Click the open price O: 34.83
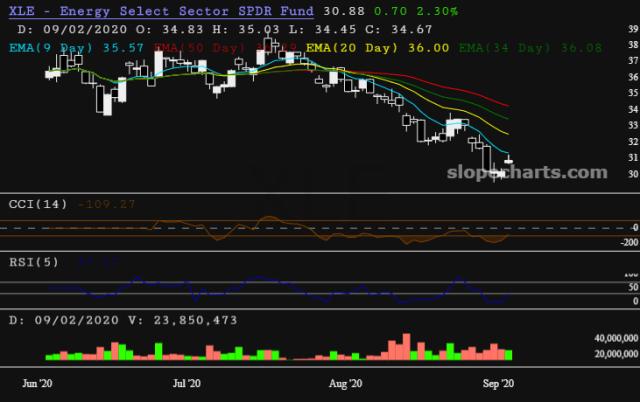Image resolution: width=640 pixels, height=402 pixels. coord(169,29)
